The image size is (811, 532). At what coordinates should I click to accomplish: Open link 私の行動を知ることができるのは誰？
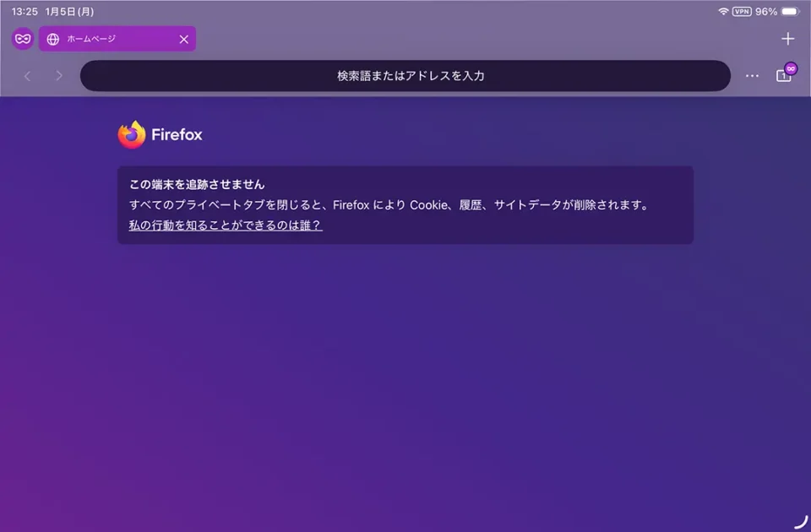click(x=224, y=225)
